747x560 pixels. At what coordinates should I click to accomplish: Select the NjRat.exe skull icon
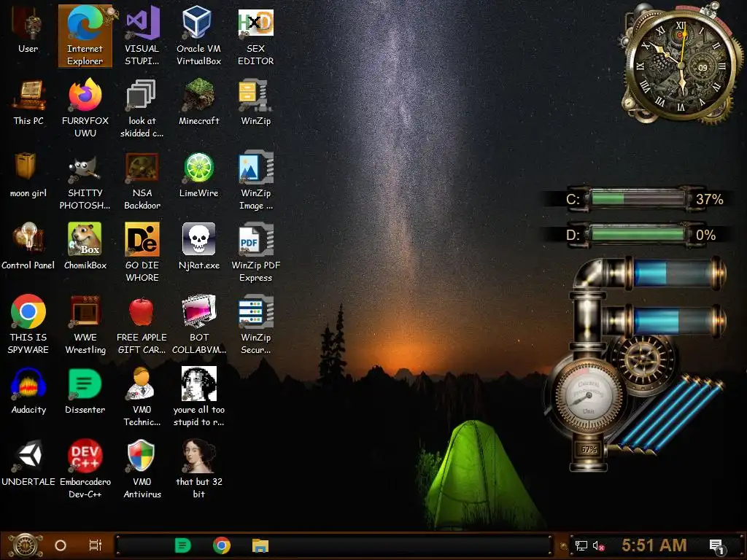coord(198,246)
